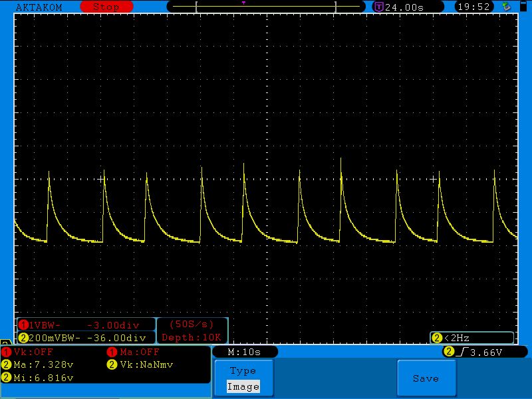The width and height of the screenshot is (532, 399).
Task: Click the red Stop status indicator
Action: 106,7
